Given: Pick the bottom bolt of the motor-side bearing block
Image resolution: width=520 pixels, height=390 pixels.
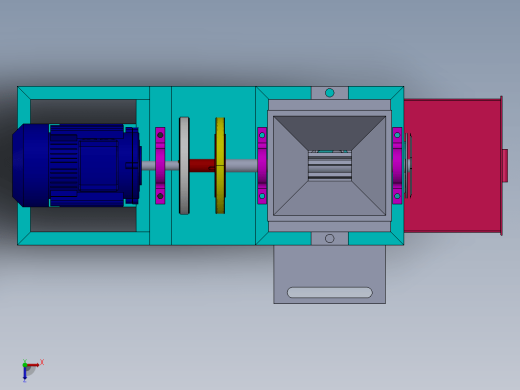Looking at the screenshot, I should pyautogui.click(x=160, y=196).
